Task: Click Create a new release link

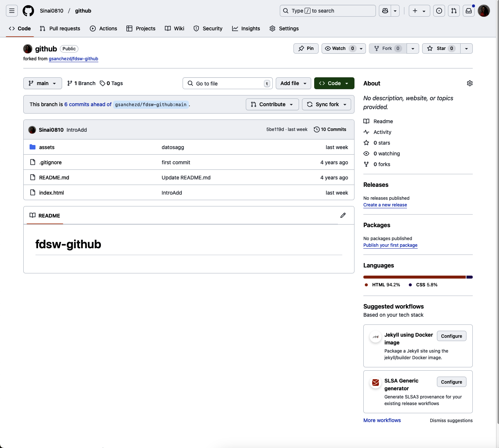Action: (x=385, y=205)
